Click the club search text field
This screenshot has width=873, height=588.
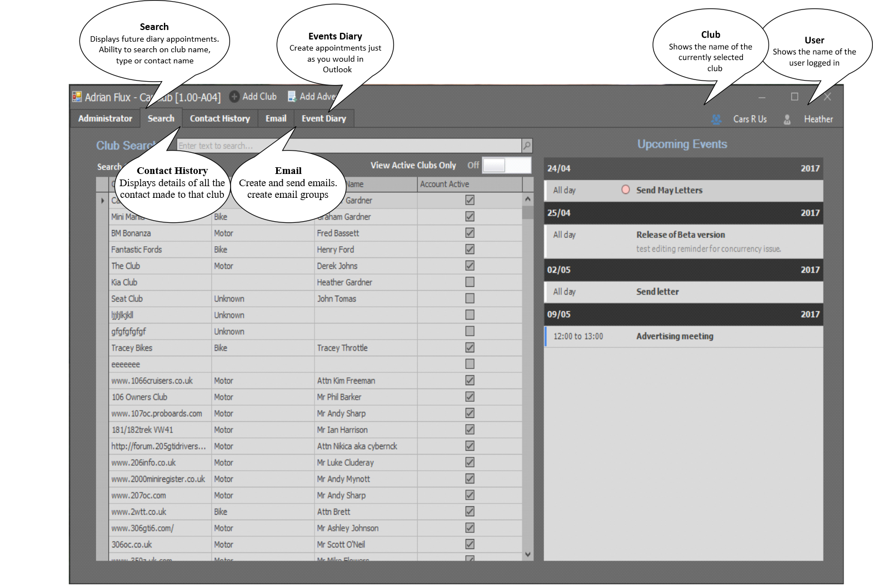pyautogui.click(x=349, y=146)
